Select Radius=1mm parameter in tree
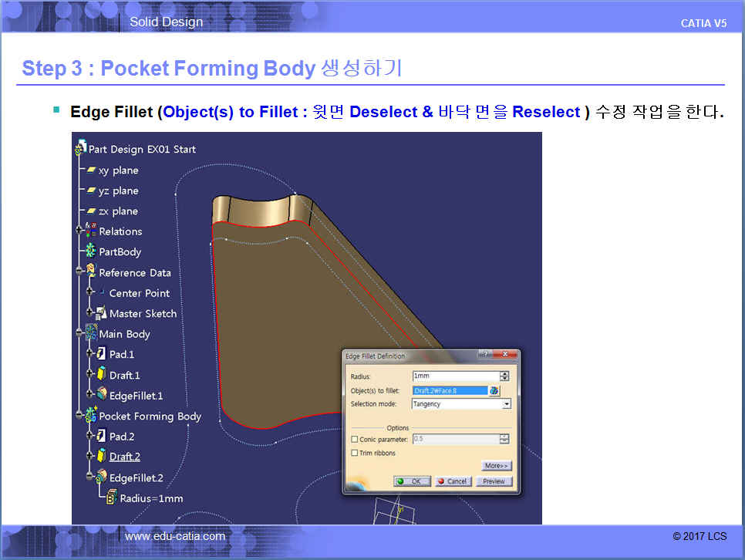Image resolution: width=745 pixels, height=560 pixels. point(151,498)
